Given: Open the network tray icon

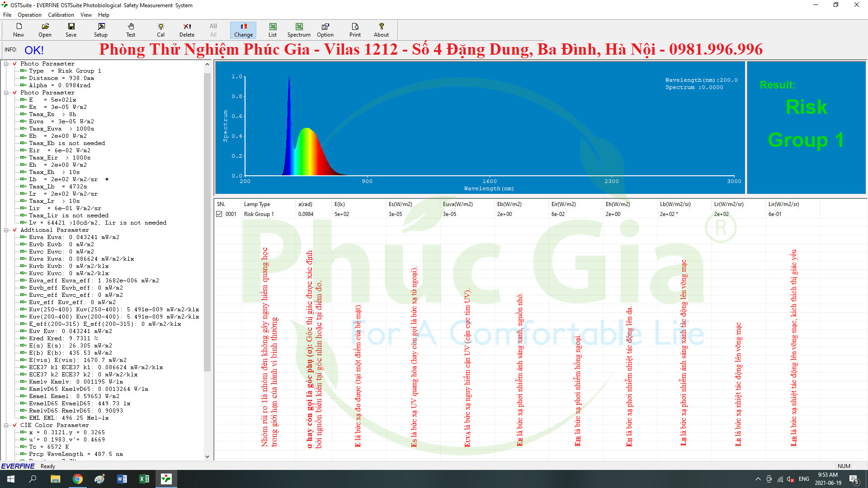Looking at the screenshot, I should click(x=780, y=479).
